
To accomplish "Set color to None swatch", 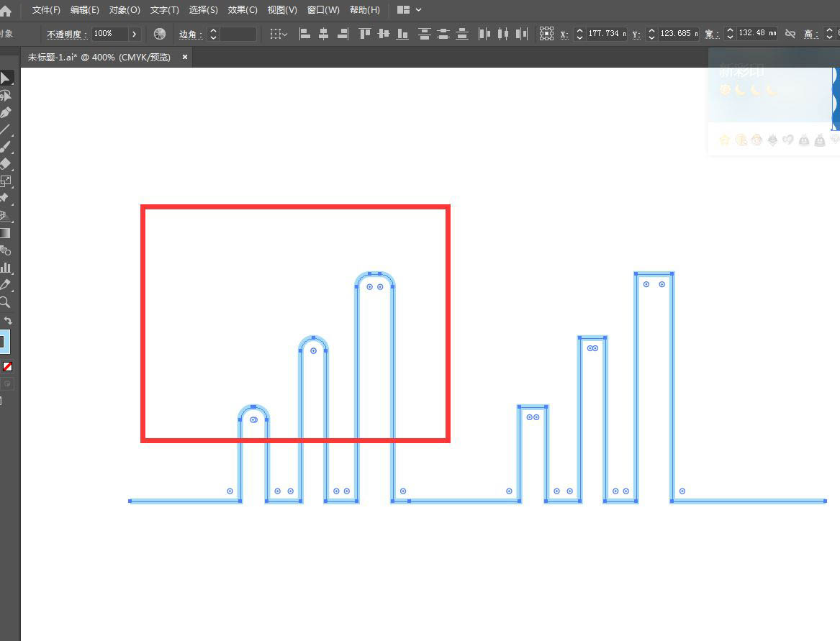I will point(7,366).
